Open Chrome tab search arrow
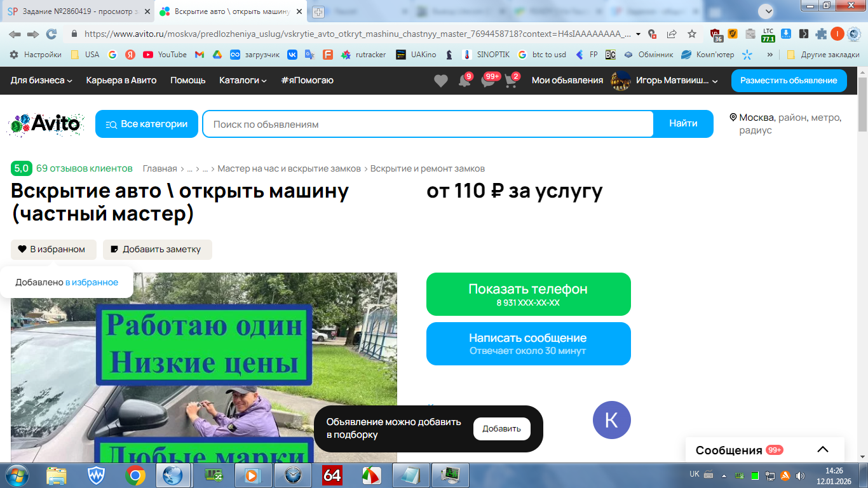 point(768,11)
